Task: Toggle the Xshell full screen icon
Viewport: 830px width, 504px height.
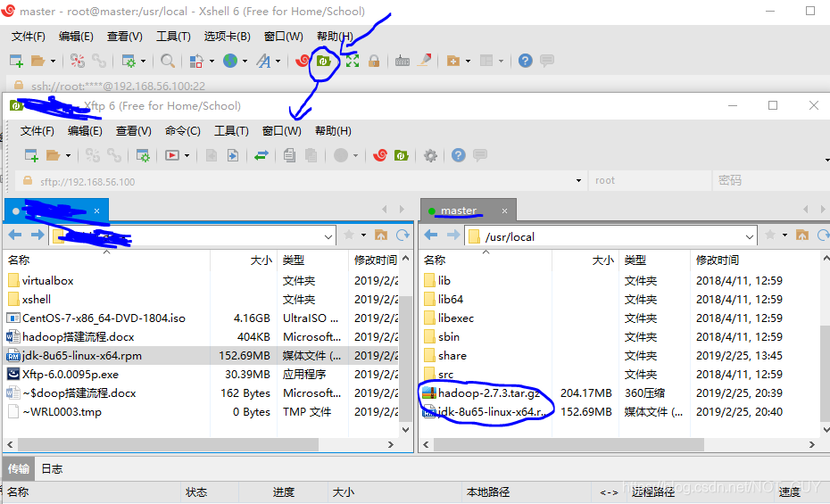Action: coord(353,61)
